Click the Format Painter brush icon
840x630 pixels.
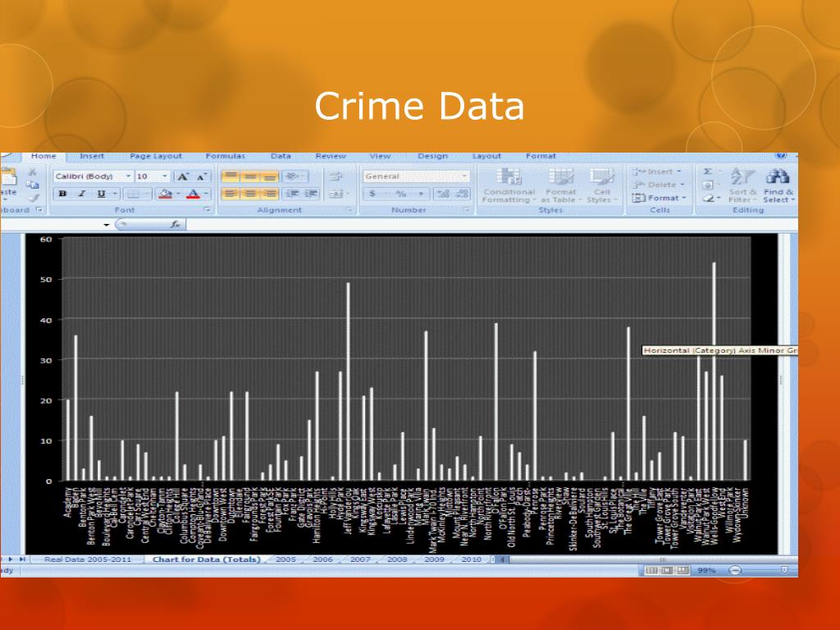click(33, 198)
